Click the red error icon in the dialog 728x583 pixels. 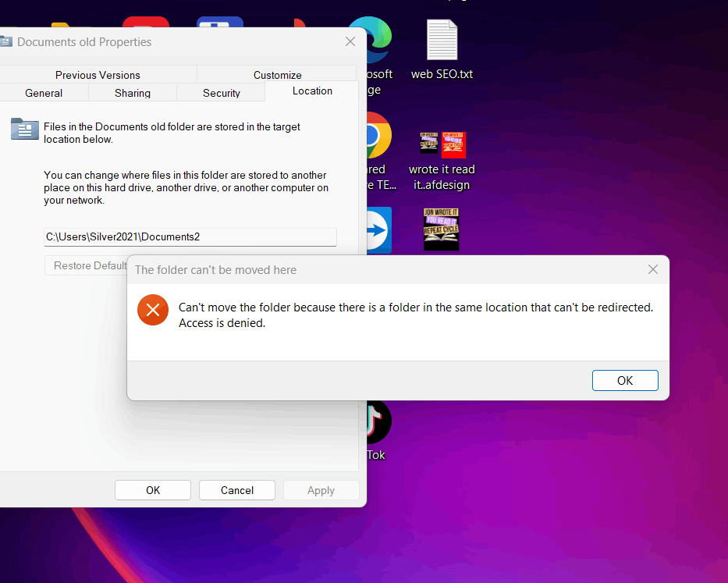coord(153,310)
